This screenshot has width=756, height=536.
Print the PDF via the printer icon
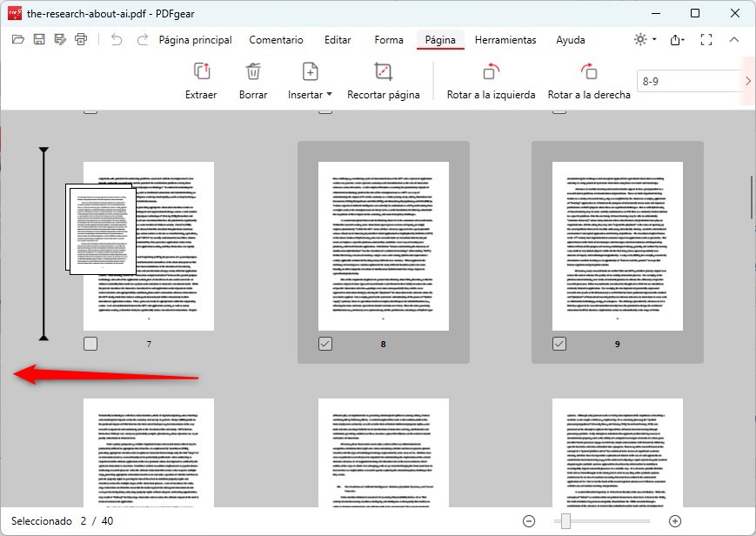[81, 40]
